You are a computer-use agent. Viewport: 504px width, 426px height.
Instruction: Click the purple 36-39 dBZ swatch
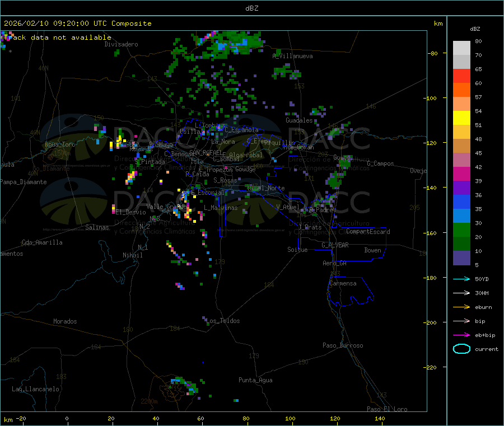[461, 188]
